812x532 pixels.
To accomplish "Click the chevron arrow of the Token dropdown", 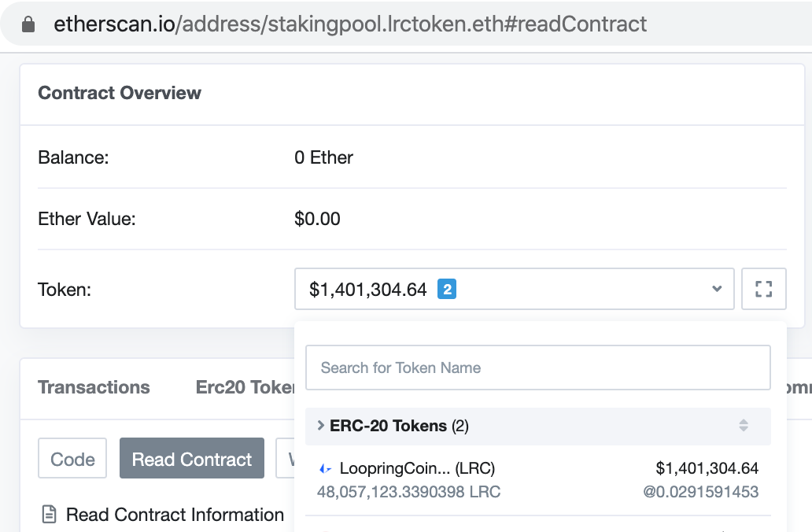I will [x=717, y=290].
